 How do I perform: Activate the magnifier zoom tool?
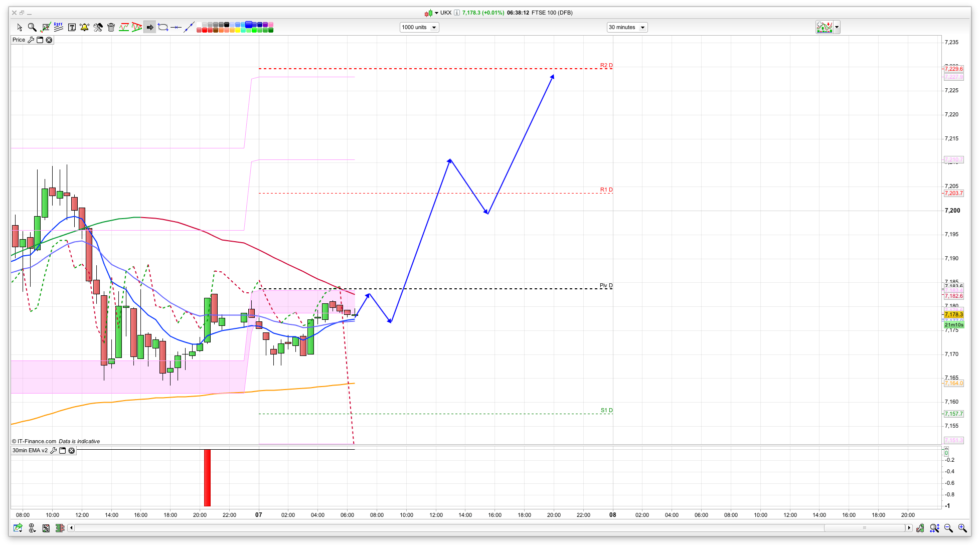click(x=32, y=28)
